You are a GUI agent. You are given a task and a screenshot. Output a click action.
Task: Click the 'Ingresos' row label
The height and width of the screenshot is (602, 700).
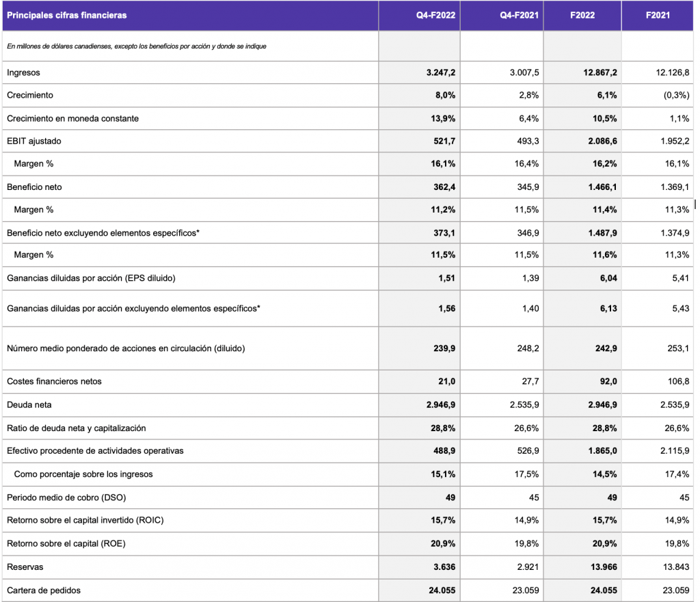click(23, 72)
